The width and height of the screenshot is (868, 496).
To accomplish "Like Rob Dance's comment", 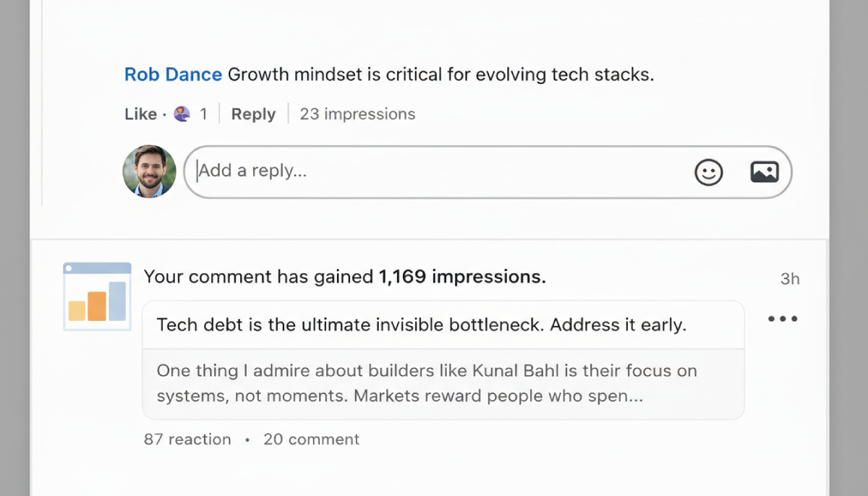I will tap(140, 114).
